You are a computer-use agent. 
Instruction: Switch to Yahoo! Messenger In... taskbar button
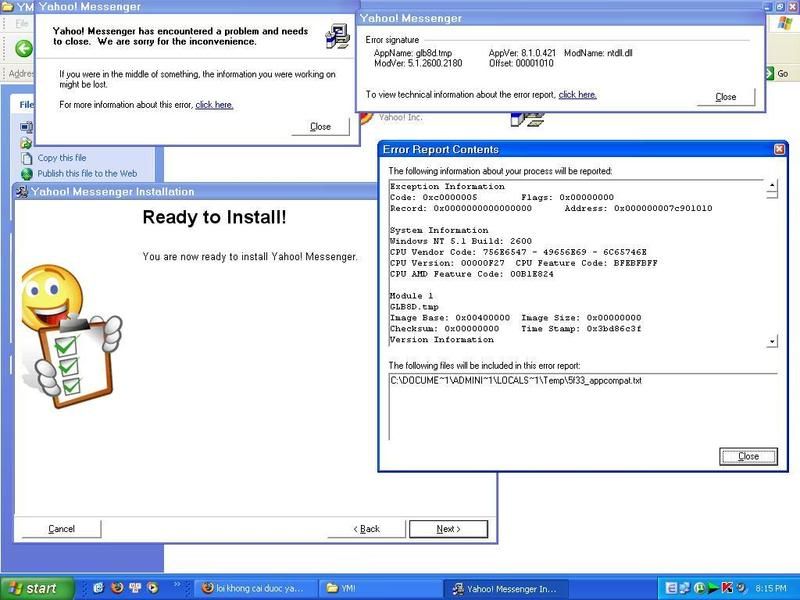(504, 588)
